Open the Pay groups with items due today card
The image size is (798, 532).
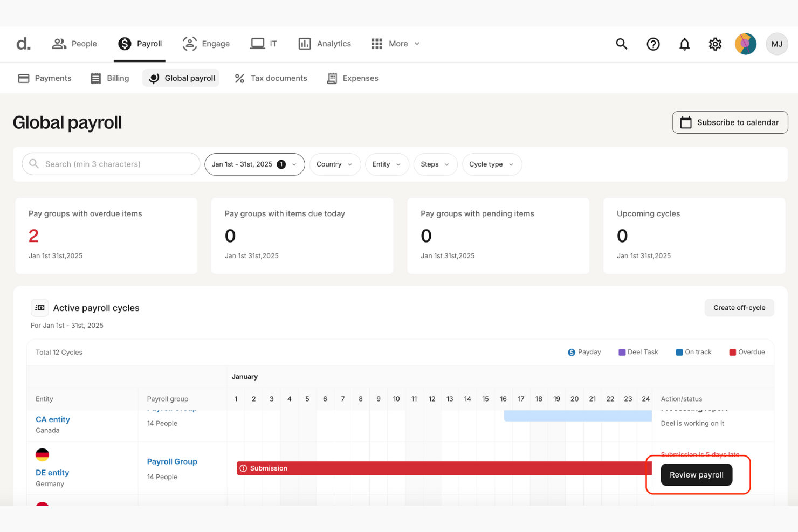pyautogui.click(x=302, y=236)
